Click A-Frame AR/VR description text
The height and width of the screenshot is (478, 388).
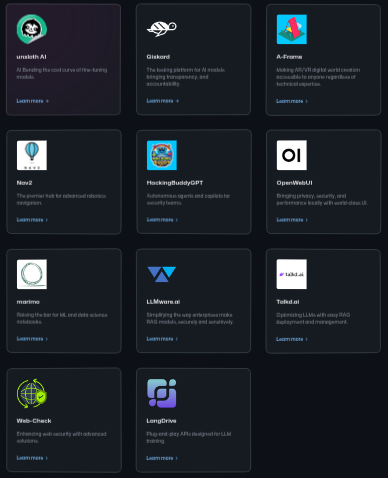(318, 77)
